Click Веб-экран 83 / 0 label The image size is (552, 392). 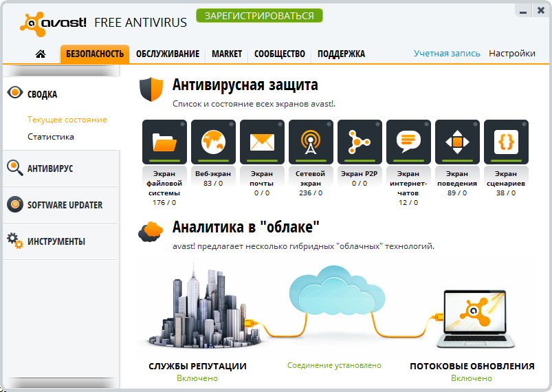point(213,178)
